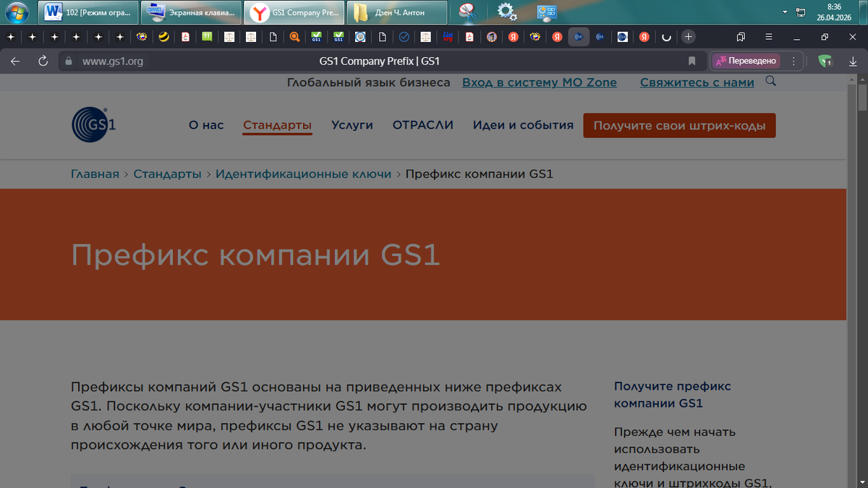The width and height of the screenshot is (868, 488).
Task: Open a new browser tab with plus
Action: tap(688, 36)
